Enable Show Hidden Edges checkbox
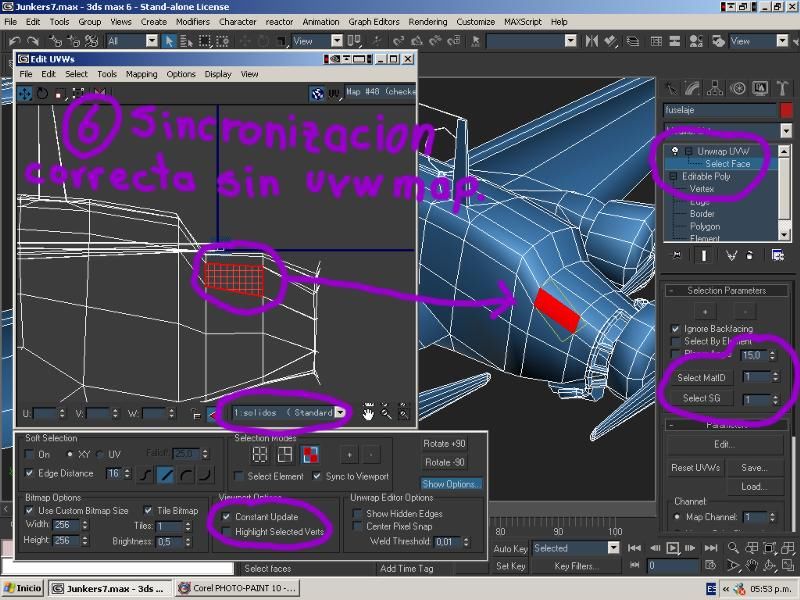 357,514
